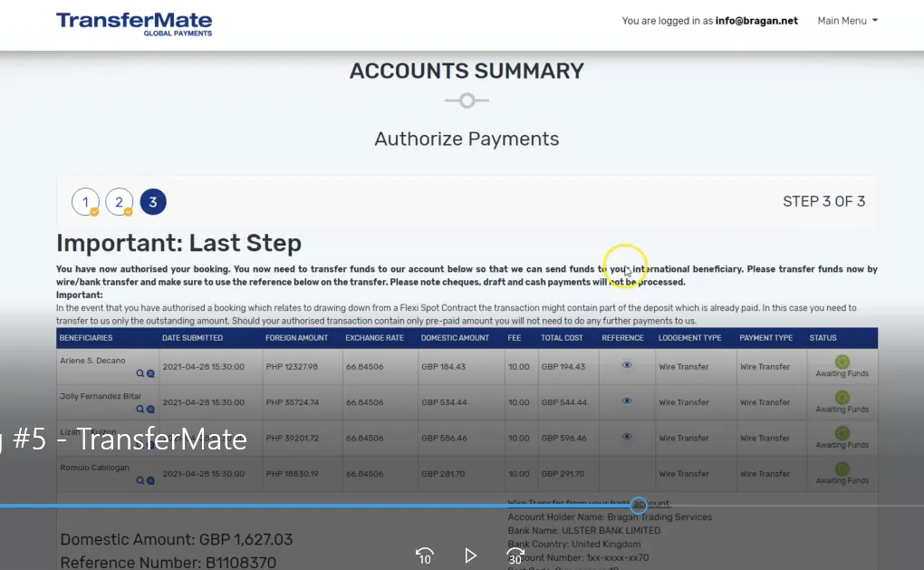Viewport: 924px width, 570px height.
Task: Click total cost GBP 291.70
Action: pos(563,474)
